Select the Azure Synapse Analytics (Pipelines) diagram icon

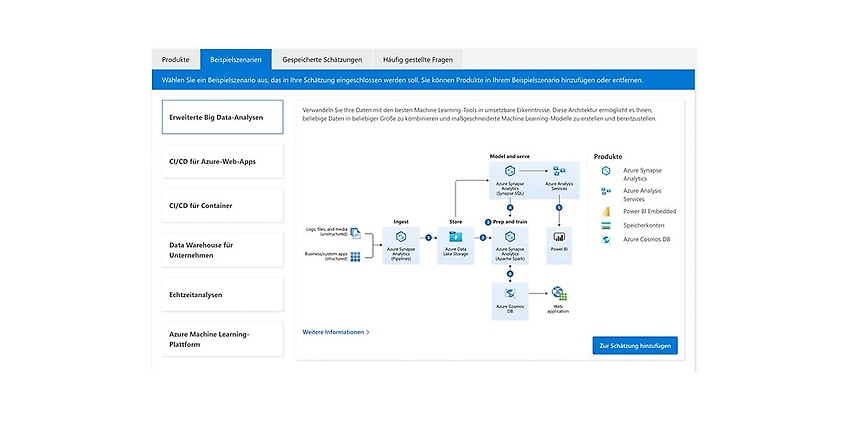click(401, 237)
